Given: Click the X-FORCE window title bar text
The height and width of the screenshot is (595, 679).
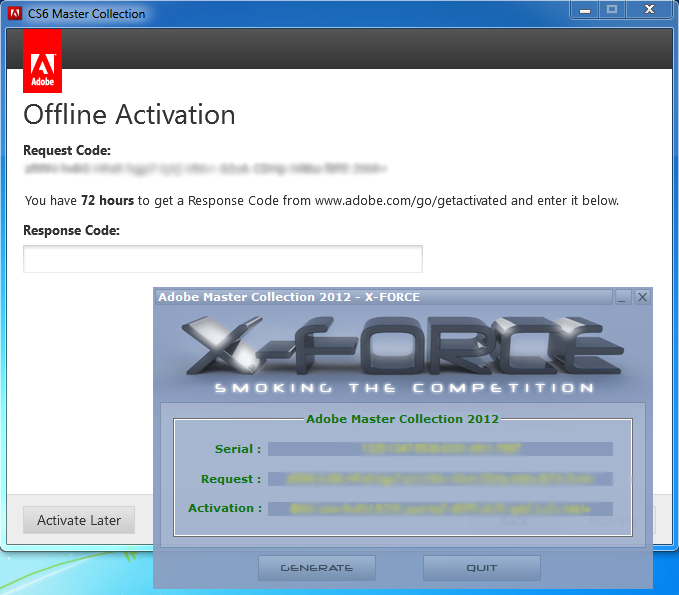Looking at the screenshot, I should 289,297.
